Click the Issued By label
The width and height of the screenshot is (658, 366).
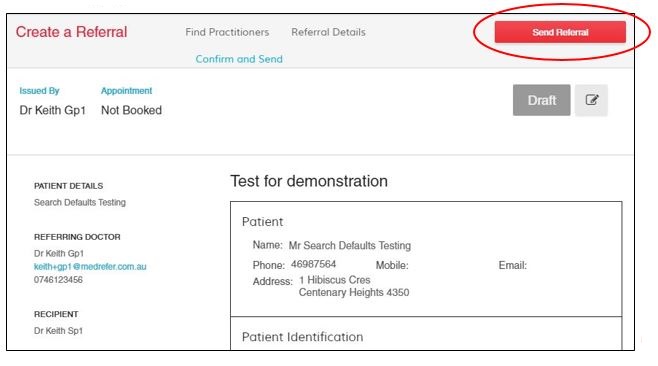coord(39,91)
